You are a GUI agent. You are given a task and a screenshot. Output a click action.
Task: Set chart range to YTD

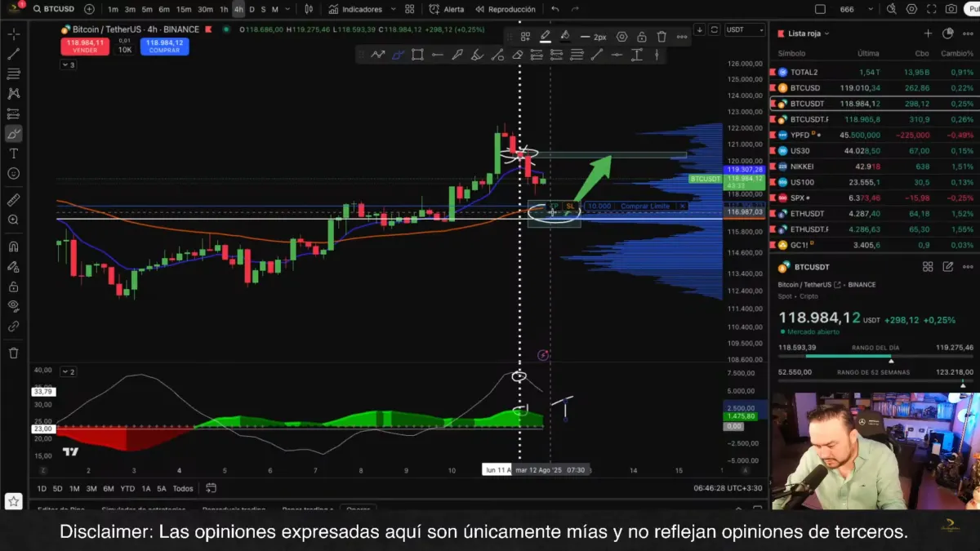(x=127, y=488)
